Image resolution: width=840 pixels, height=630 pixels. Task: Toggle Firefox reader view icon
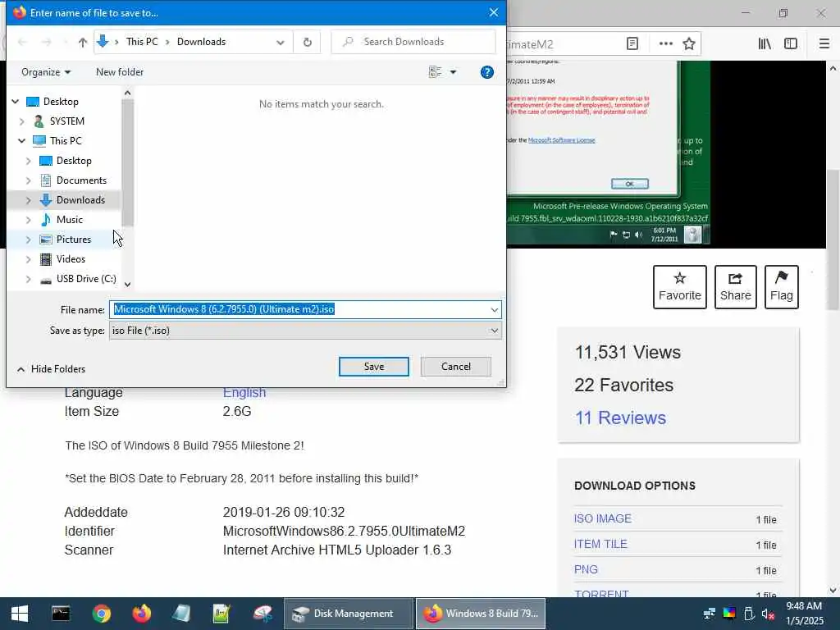click(632, 44)
